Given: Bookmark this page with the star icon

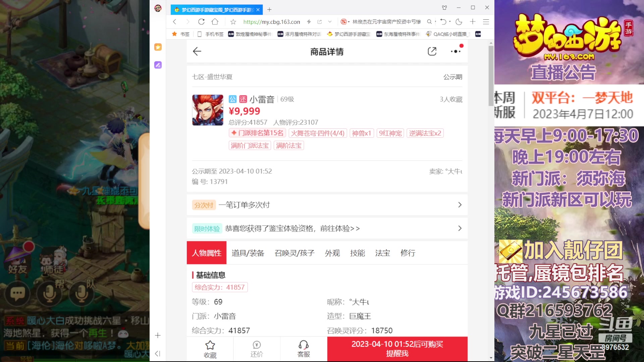Looking at the screenshot, I should [233, 22].
